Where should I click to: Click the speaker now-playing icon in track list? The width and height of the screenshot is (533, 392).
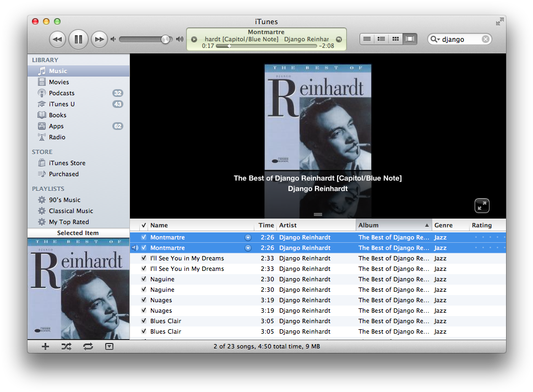[135, 248]
